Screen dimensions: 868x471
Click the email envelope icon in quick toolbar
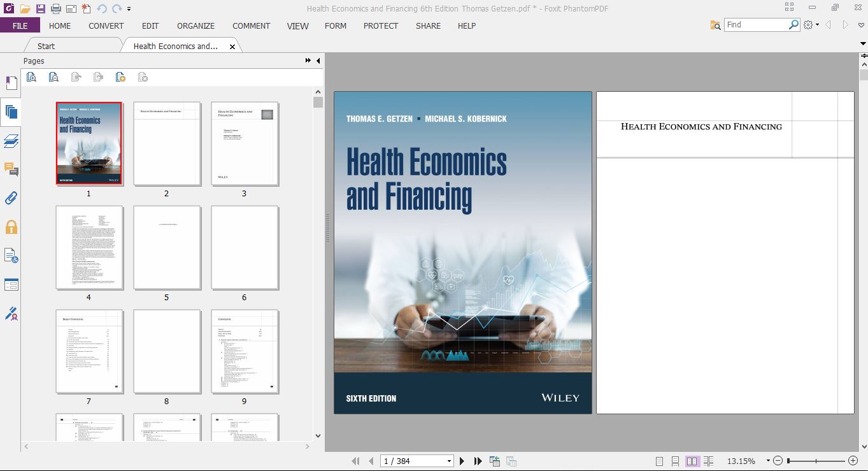[71, 9]
